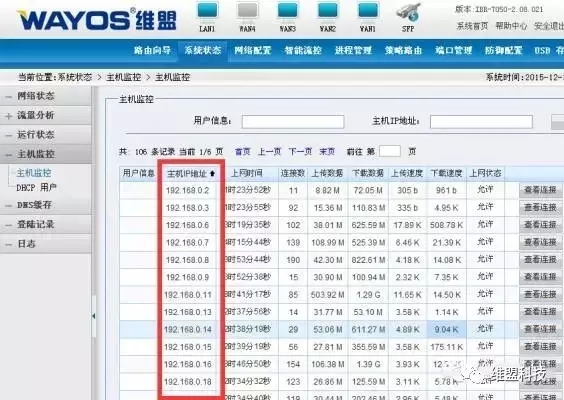Click the 前往 page number box
564x400 pixels.
(390, 151)
